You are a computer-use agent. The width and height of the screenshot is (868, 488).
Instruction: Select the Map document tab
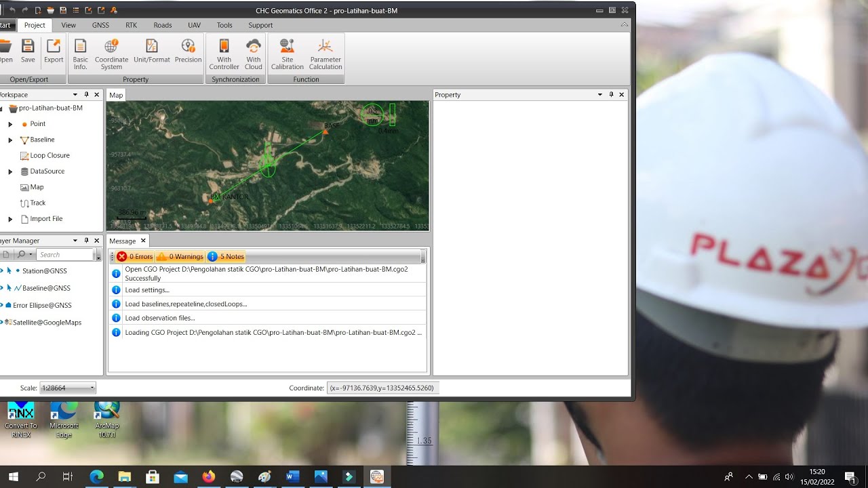click(x=116, y=95)
